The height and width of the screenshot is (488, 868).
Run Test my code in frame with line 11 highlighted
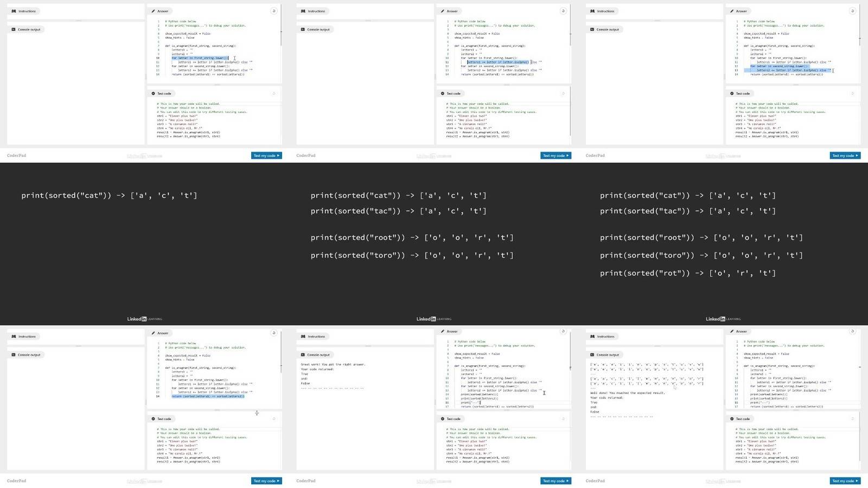click(x=556, y=156)
